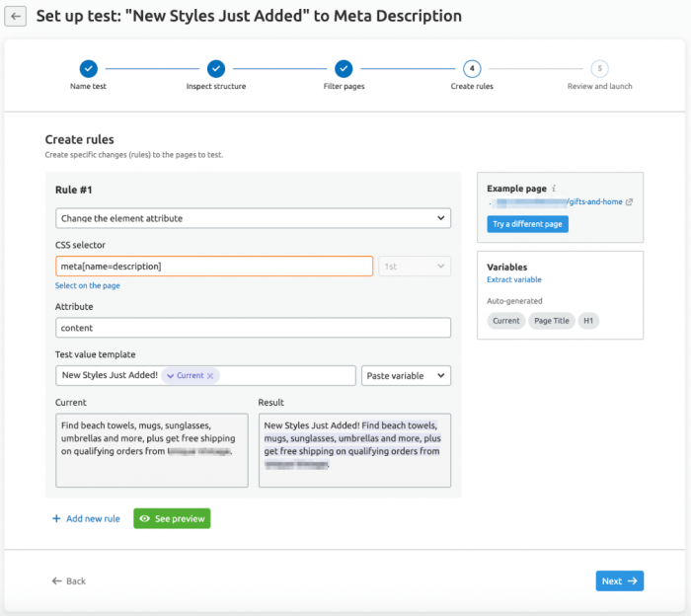This screenshot has width=691, height=616.
Task: Insert the Page Title variable
Action: click(551, 321)
